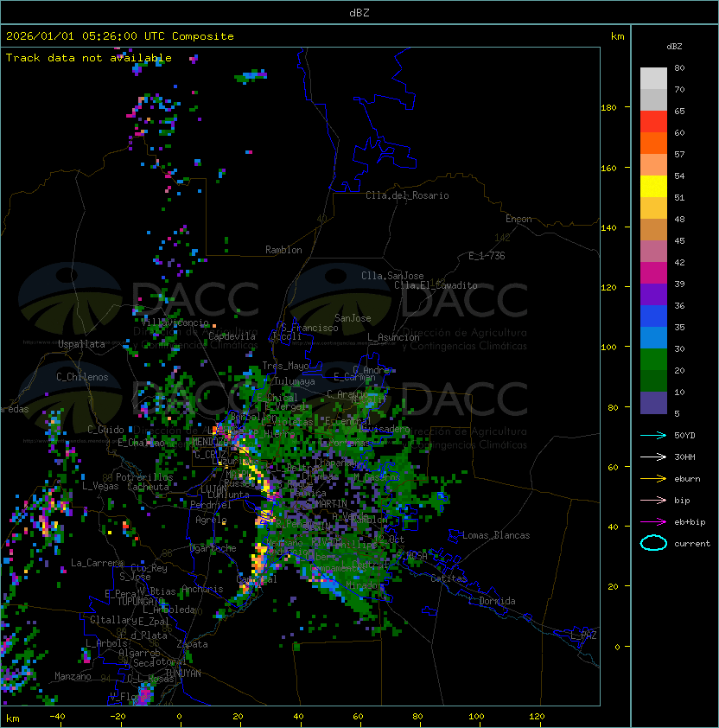Viewport: 719px width, 728px height.
Task: Click the 'Clla.del_Rosario' map label
Action: coord(407,195)
